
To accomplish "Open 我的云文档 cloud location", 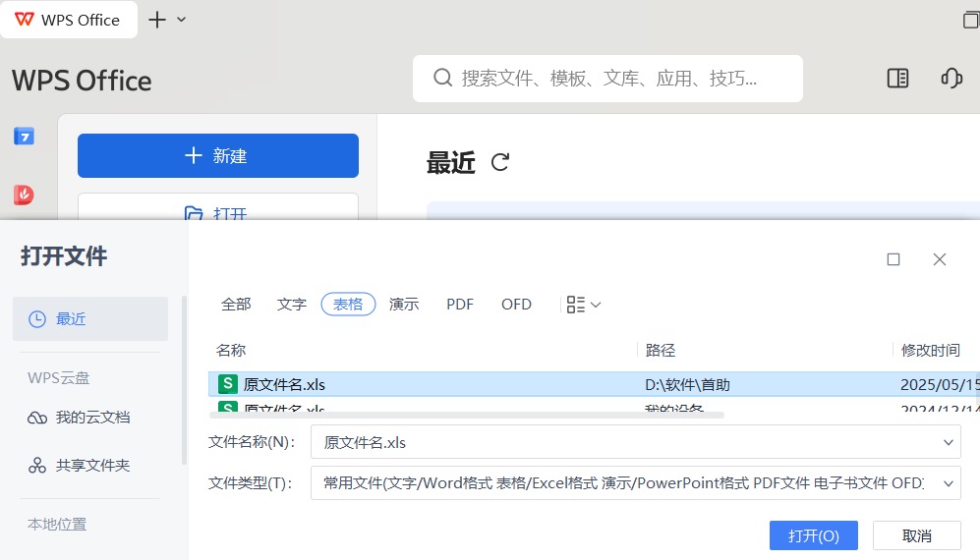I will point(90,418).
